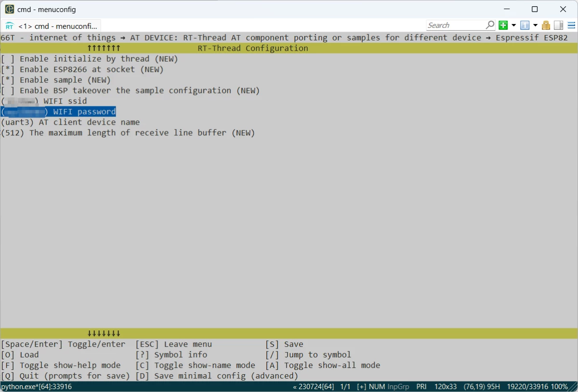Image resolution: width=578 pixels, height=392 pixels.
Task: Click the 120x33 console size status entry
Action: 445,387
